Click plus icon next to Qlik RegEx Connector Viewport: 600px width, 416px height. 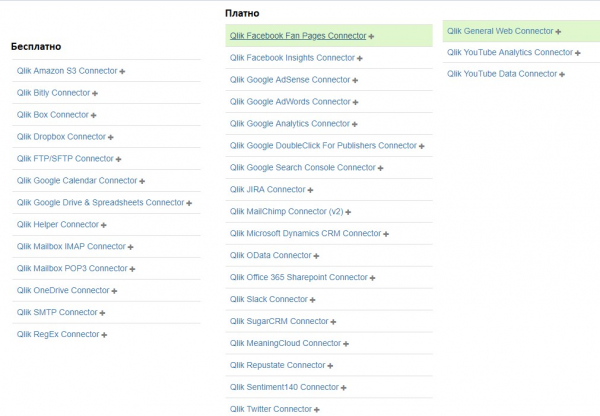point(105,335)
